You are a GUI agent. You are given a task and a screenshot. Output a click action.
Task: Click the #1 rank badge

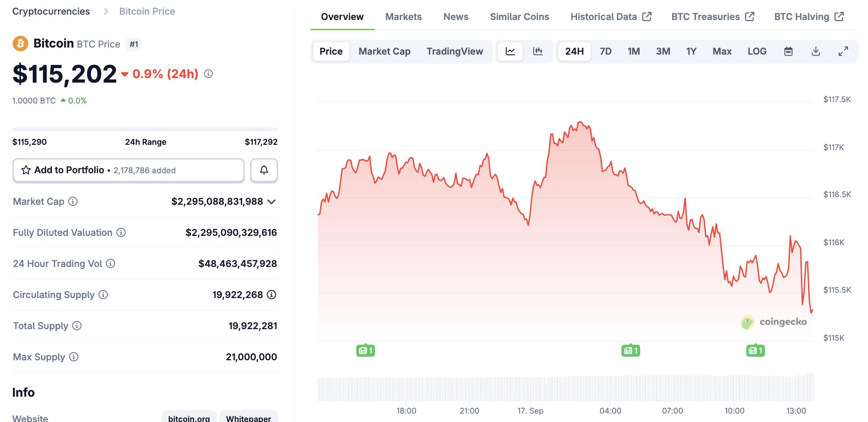pyautogui.click(x=134, y=44)
